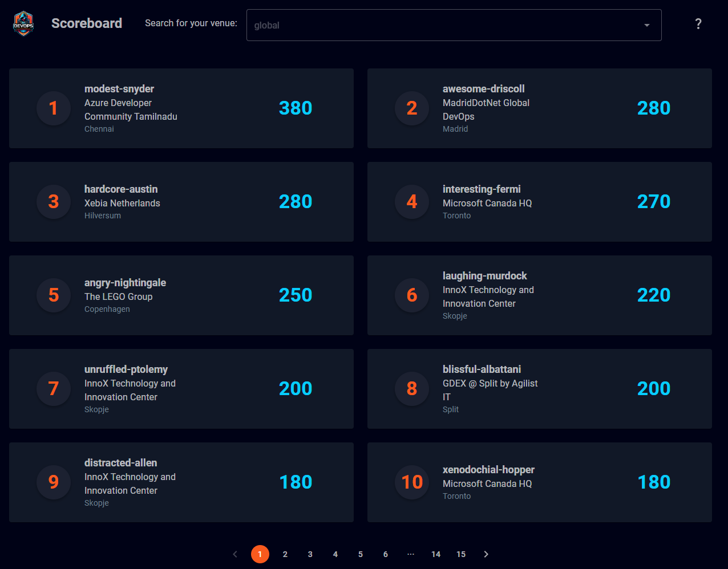Image resolution: width=728 pixels, height=569 pixels.
Task: Select team angry-nightingale
Action: [x=126, y=283]
